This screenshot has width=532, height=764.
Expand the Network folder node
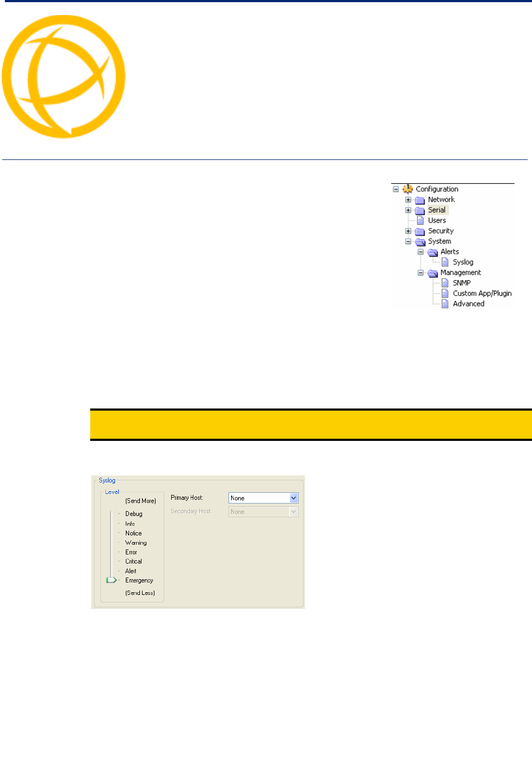pos(408,200)
